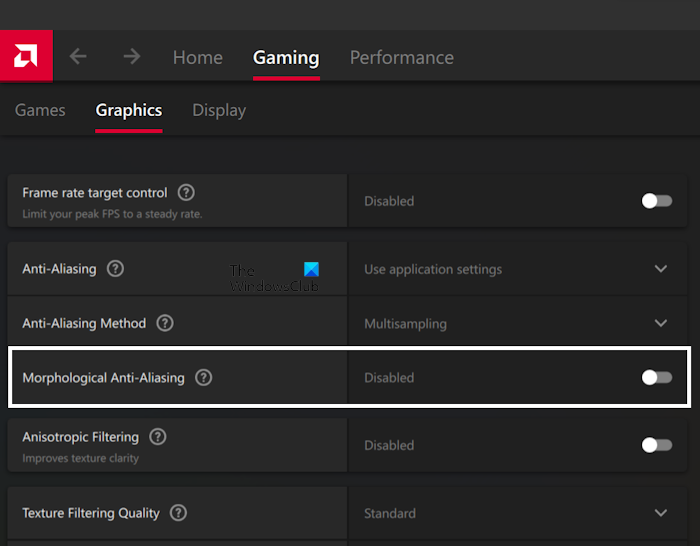Enable Frame rate target control toggle
The image size is (700, 546).
click(x=656, y=201)
